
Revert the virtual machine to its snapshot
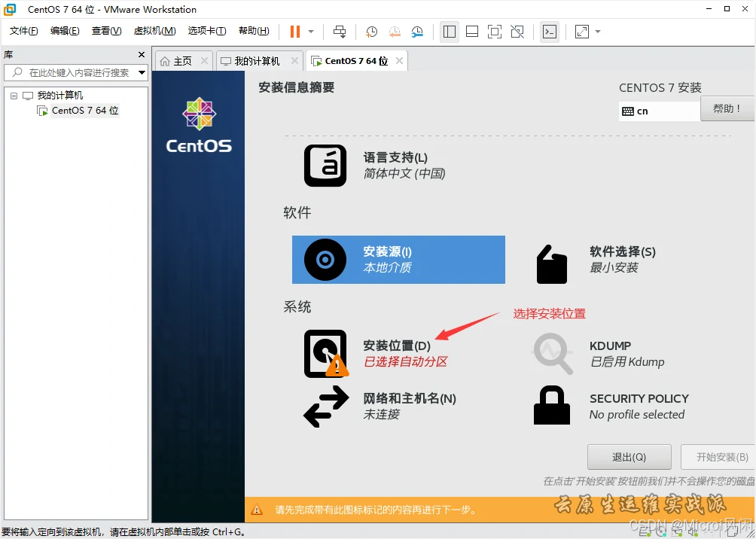pyautogui.click(x=395, y=32)
